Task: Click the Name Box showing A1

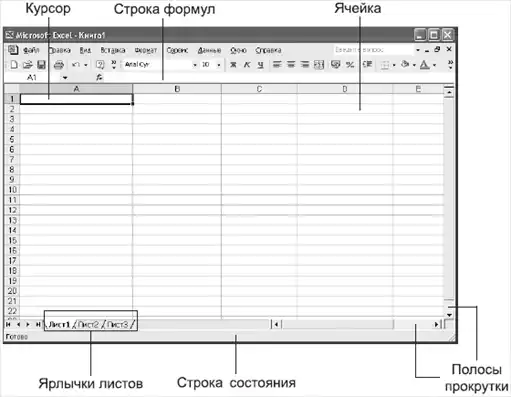Action: coord(33,78)
